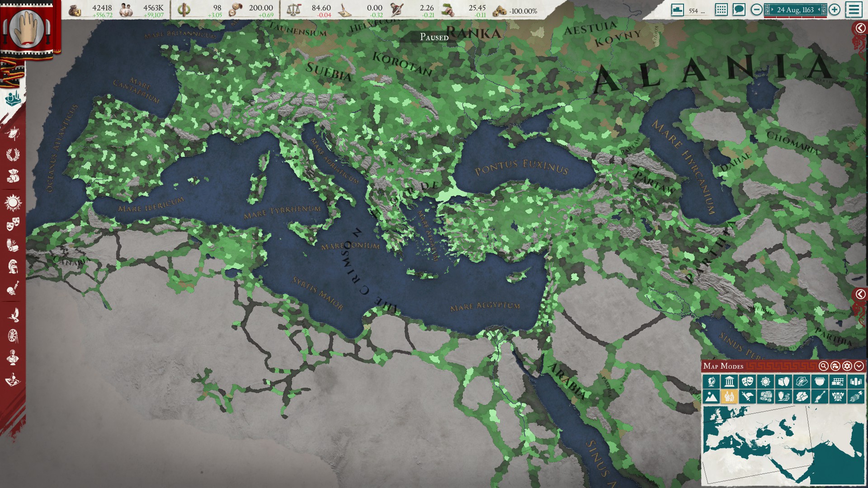Click the population figures icon in top bar
868x488 pixels.
[126, 10]
